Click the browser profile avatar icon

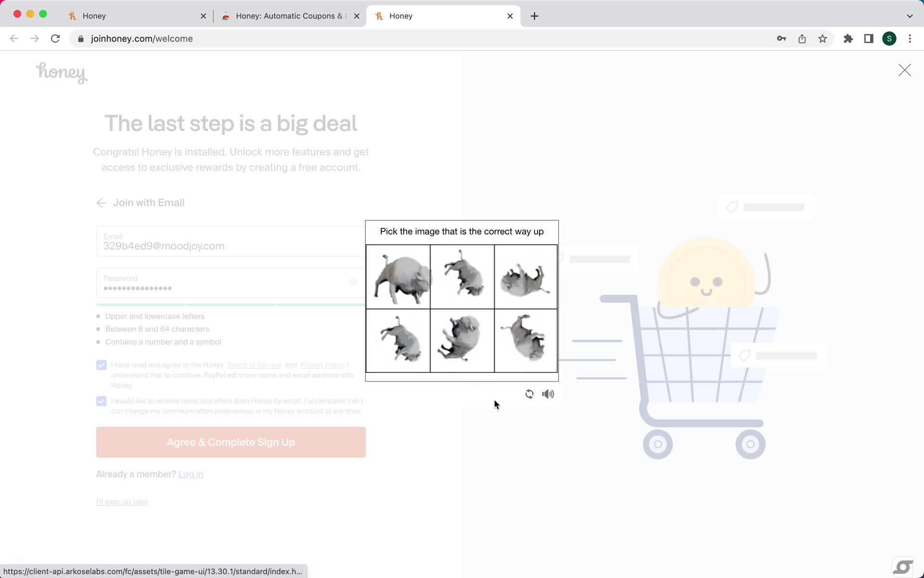tap(890, 38)
